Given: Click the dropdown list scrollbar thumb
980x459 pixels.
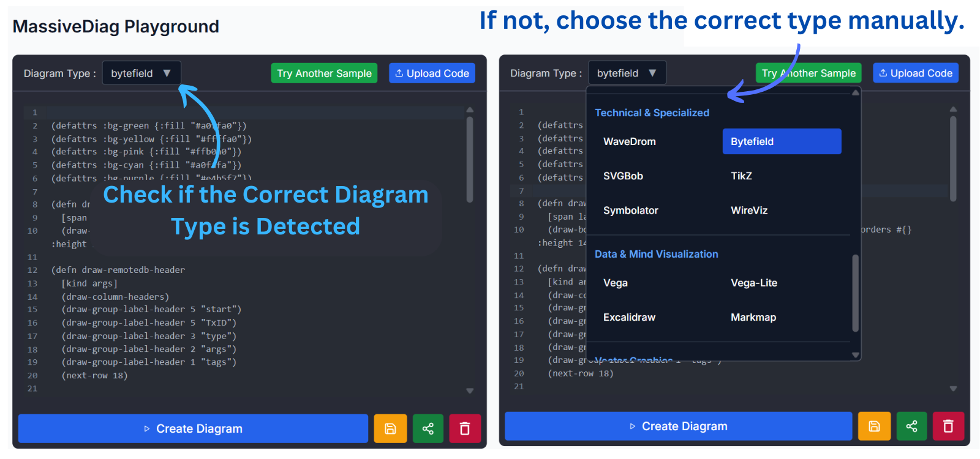Looking at the screenshot, I should [855, 293].
